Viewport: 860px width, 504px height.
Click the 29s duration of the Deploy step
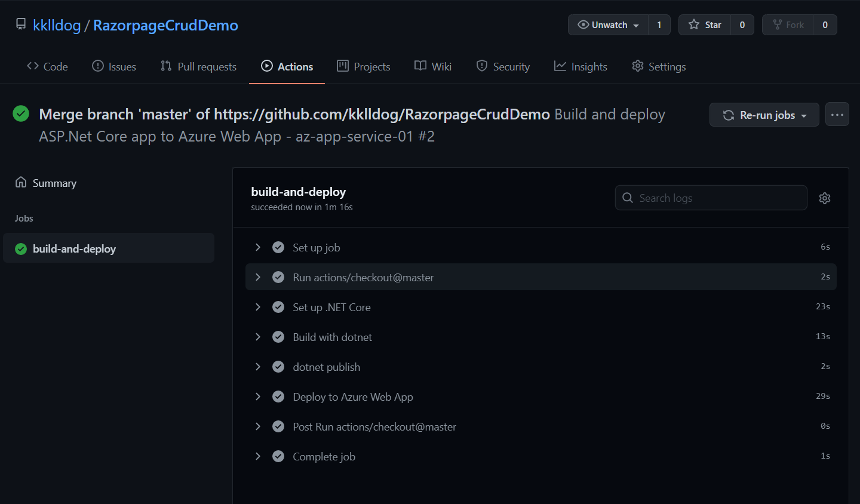(823, 396)
